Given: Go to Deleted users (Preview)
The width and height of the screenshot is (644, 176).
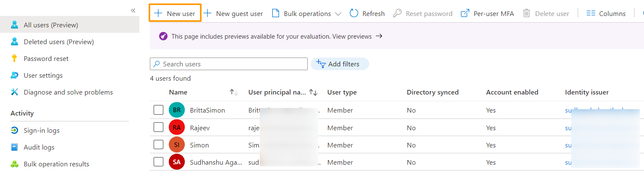Looking at the screenshot, I should (x=59, y=42).
